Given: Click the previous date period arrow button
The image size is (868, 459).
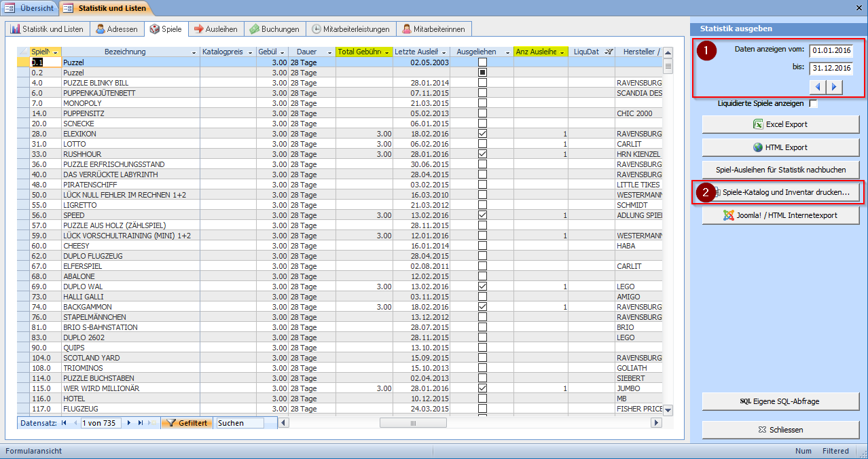Looking at the screenshot, I should coord(818,87).
